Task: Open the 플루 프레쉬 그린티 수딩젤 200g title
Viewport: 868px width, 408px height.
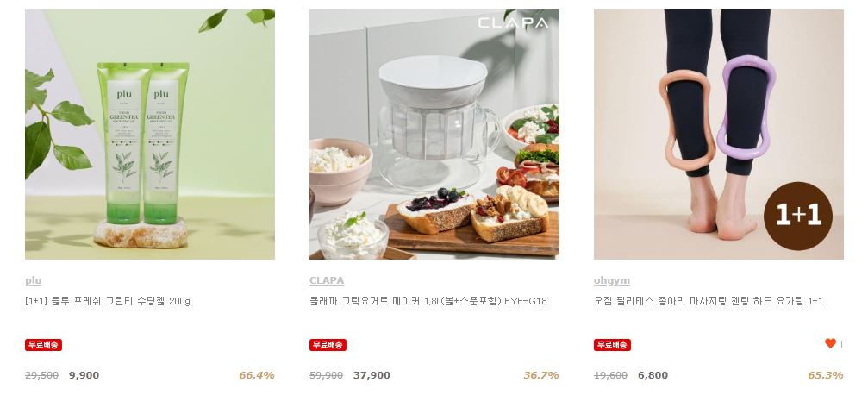Action: [108, 301]
